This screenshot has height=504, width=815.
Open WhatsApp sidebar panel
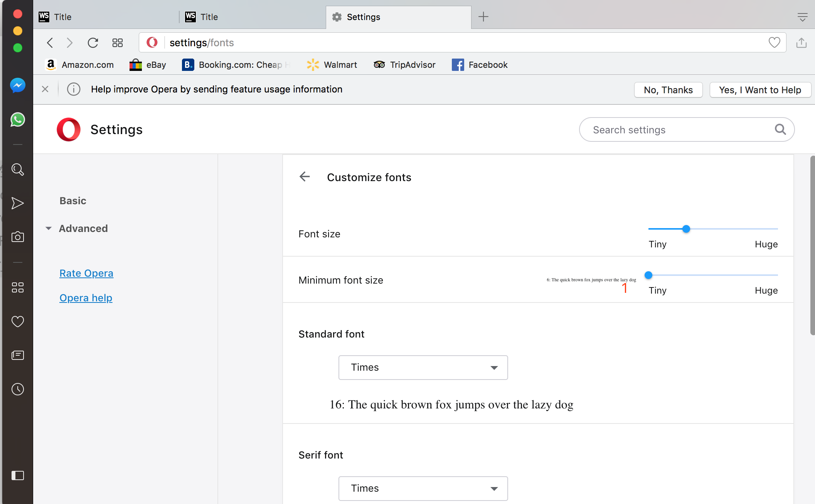(18, 120)
